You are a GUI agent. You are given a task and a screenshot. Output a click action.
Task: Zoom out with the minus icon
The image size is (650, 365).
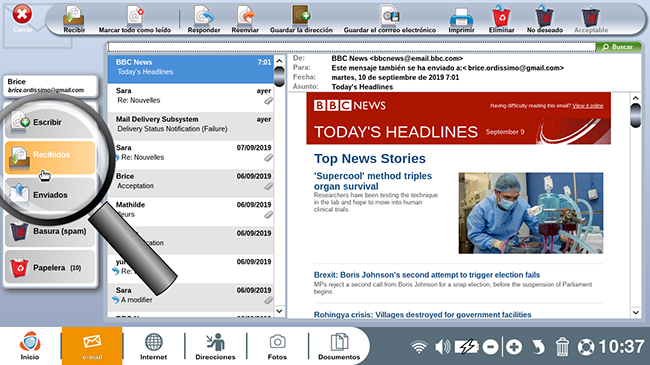pyautogui.click(x=490, y=347)
